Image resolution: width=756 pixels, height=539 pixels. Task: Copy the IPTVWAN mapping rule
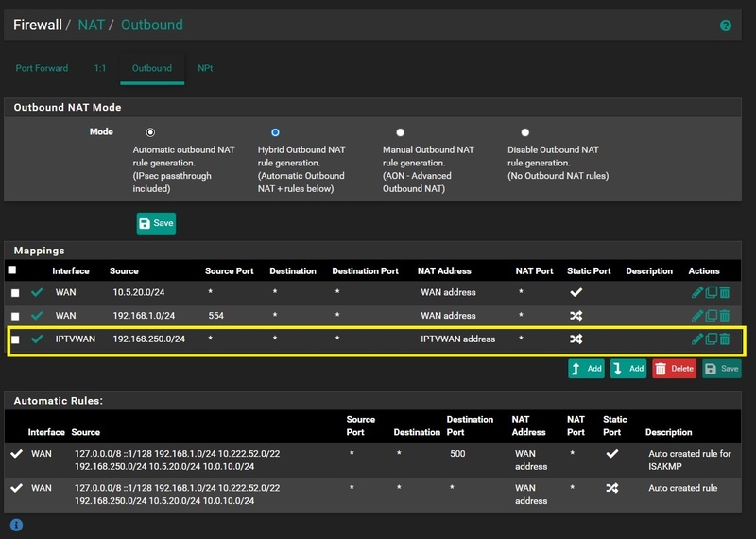[712, 339]
